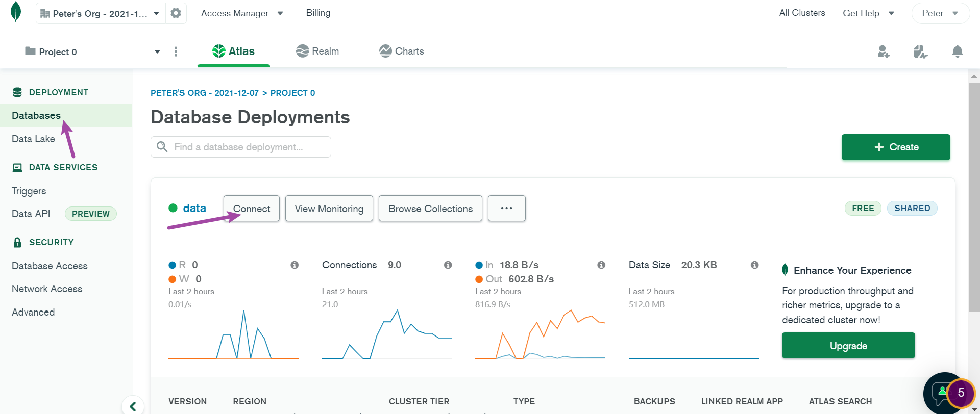
Task: Open Database Access settings
Action: click(x=50, y=266)
